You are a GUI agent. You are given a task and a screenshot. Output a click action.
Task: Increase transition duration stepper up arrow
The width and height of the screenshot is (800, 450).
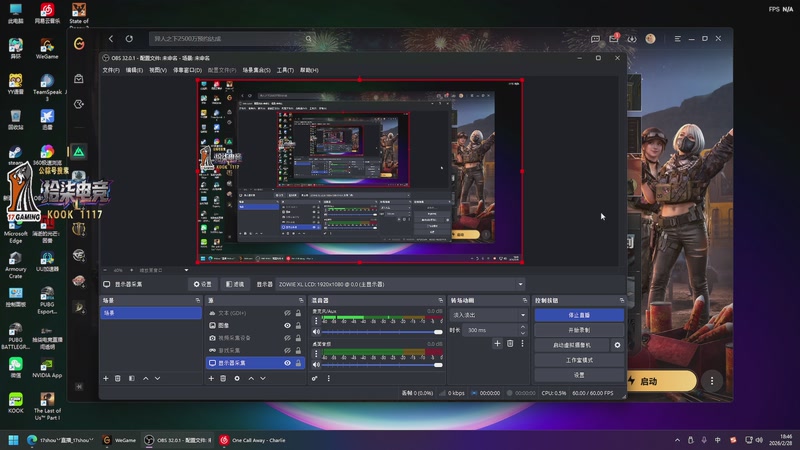click(x=522, y=328)
